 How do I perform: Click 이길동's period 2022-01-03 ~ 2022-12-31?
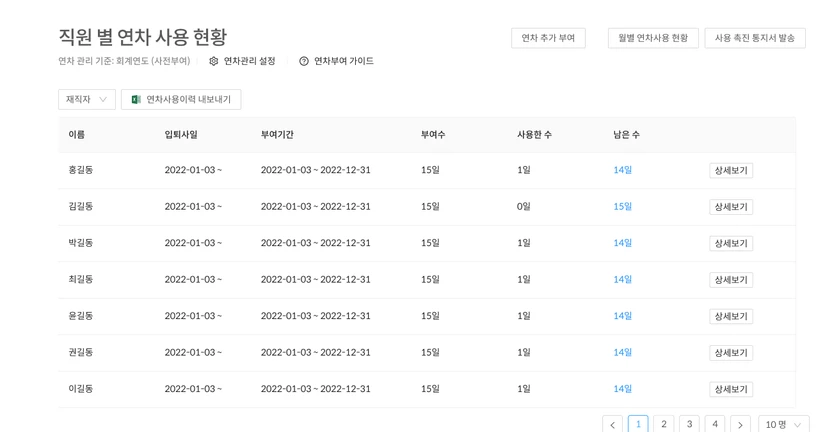coord(316,389)
